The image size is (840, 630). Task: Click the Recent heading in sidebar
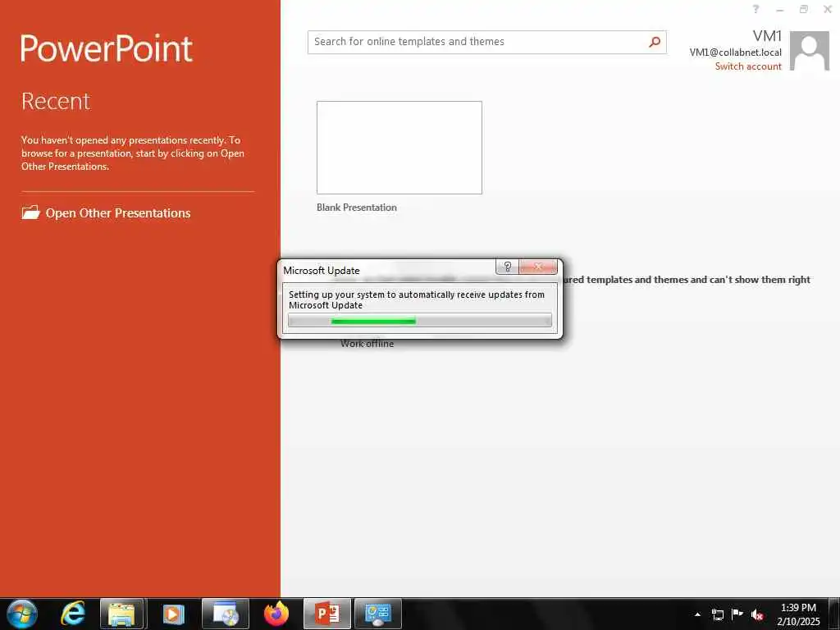[x=56, y=101]
